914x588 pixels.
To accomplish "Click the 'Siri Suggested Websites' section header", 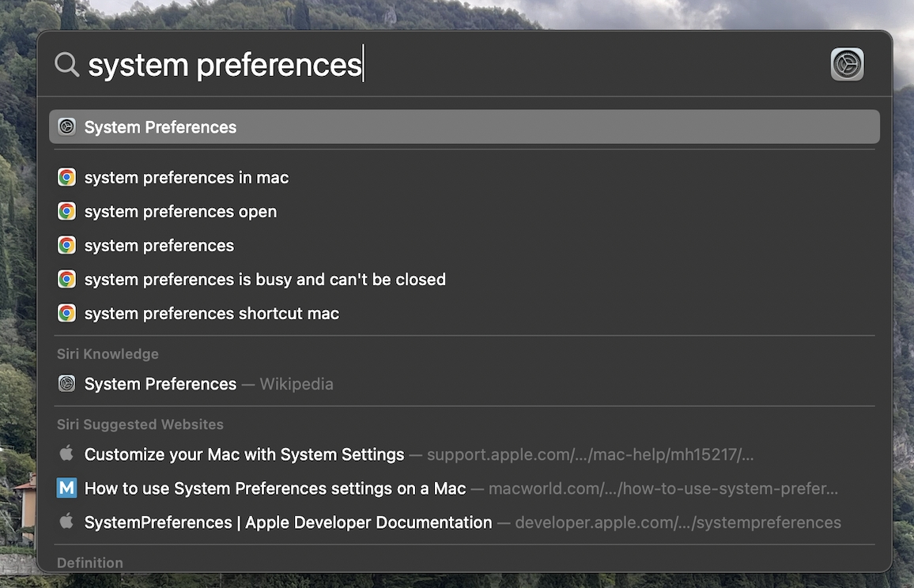I will click(x=140, y=424).
